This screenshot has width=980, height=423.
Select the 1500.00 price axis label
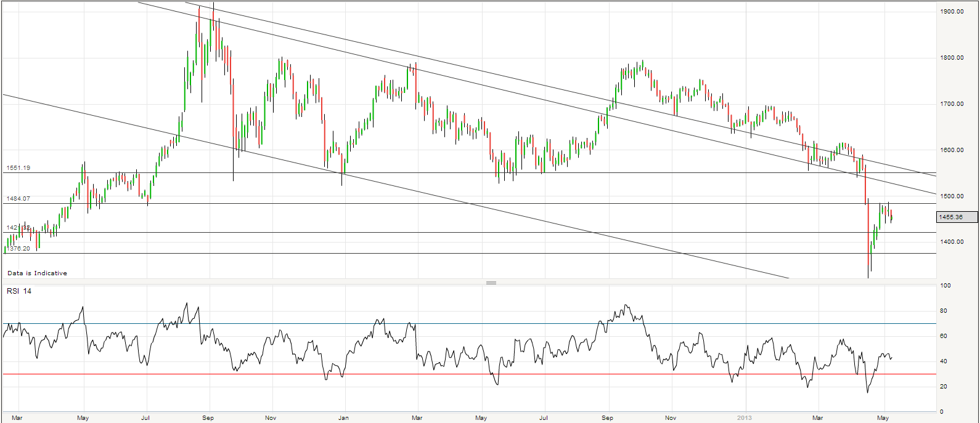[952, 196]
